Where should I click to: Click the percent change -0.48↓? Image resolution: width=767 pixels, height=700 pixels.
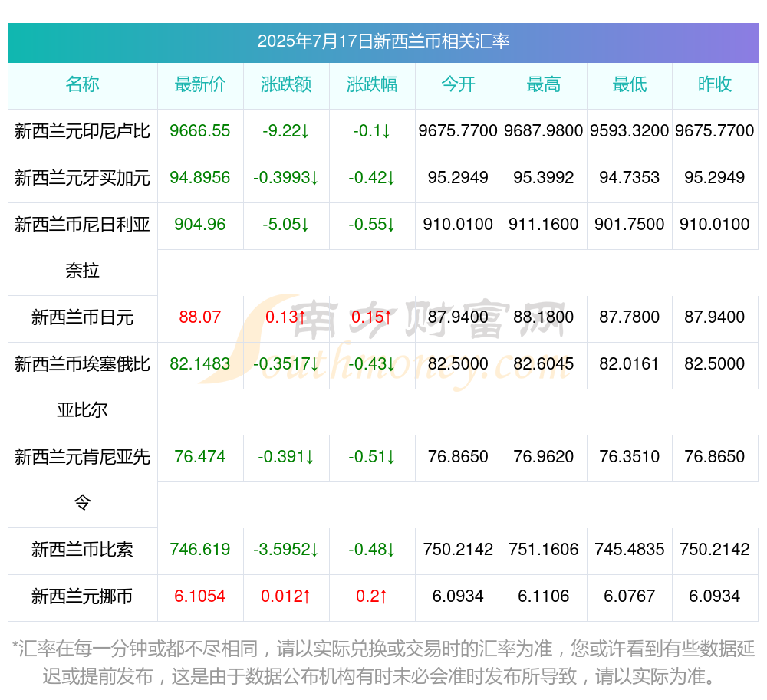372,550
